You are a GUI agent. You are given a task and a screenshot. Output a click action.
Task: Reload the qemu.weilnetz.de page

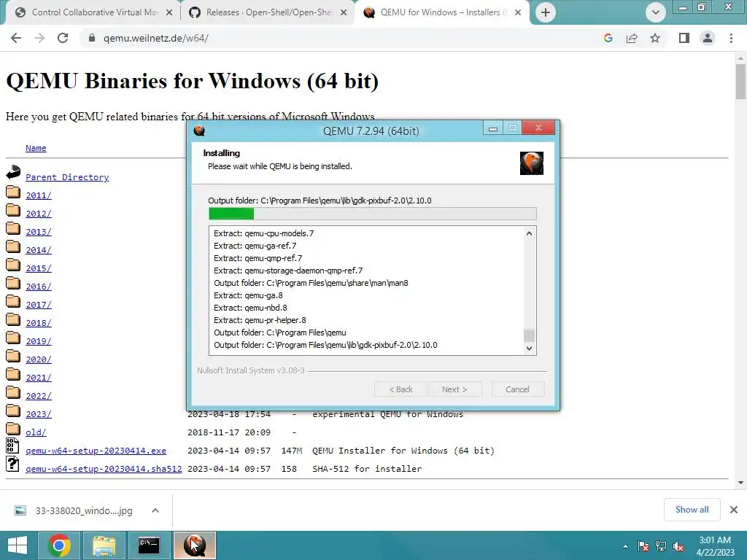click(63, 38)
